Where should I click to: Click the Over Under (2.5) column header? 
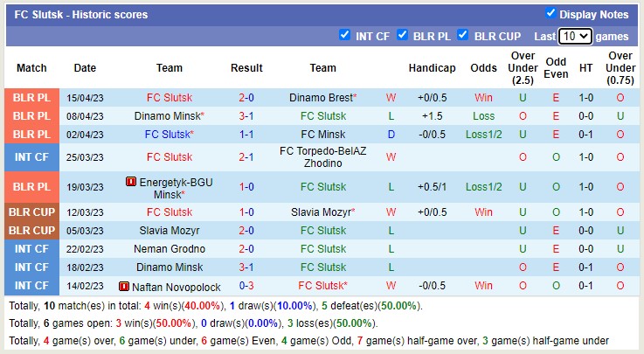click(523, 67)
